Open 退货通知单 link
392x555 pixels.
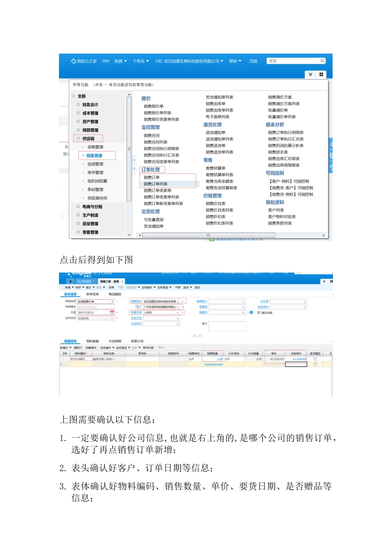(215, 133)
